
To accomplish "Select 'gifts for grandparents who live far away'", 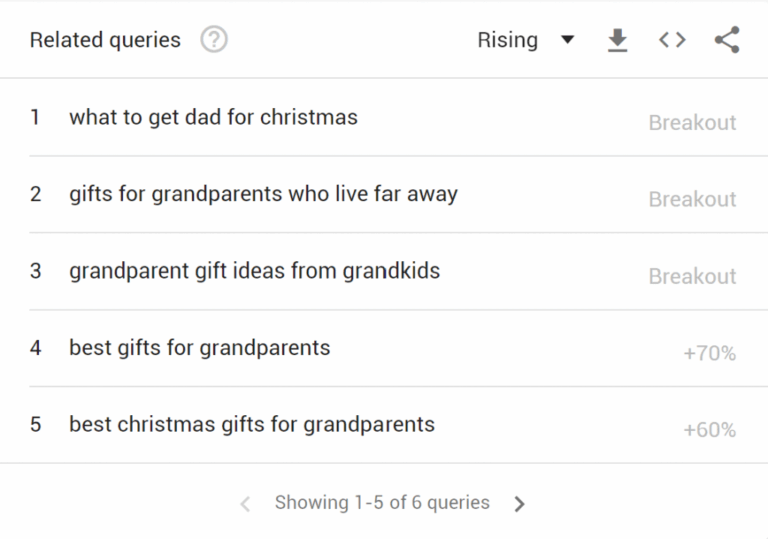I will [x=263, y=194].
